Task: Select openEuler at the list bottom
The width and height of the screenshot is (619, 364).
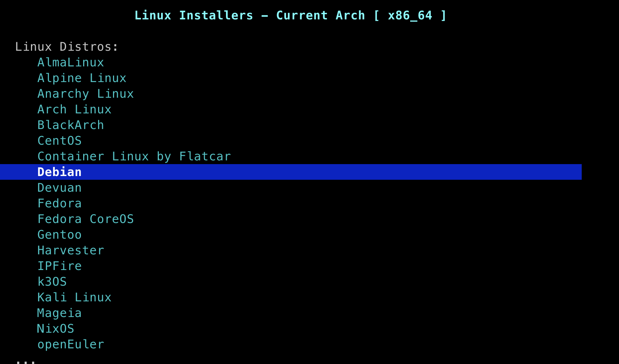Action: [x=70, y=344]
